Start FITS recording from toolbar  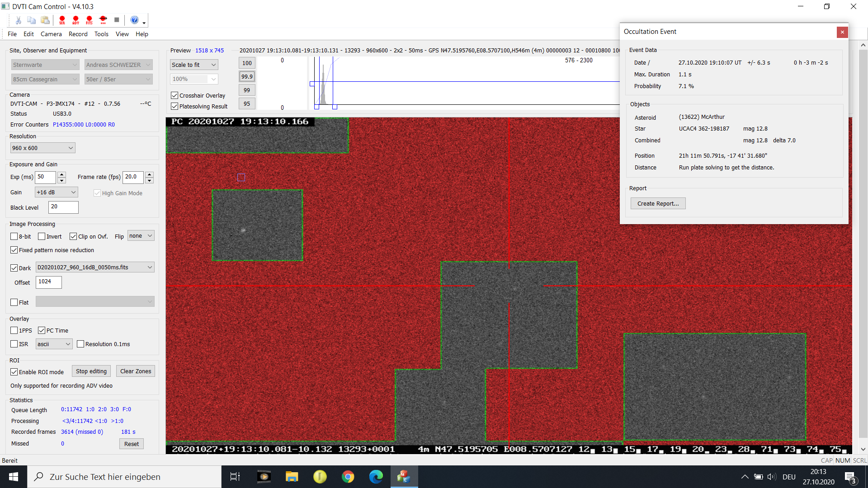click(x=89, y=20)
